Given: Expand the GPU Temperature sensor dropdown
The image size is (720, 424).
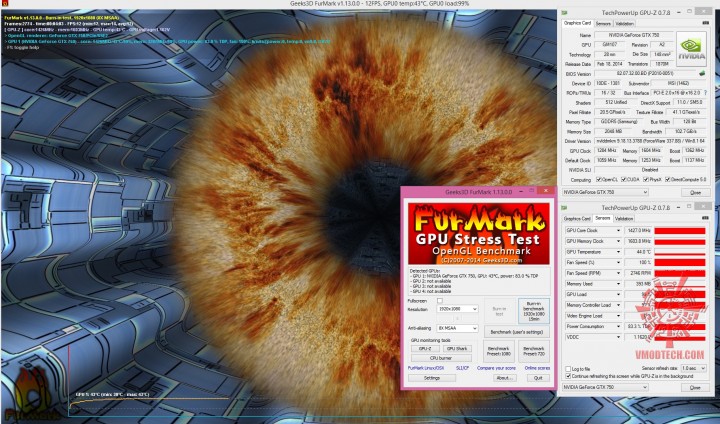Looking at the screenshot, I should pos(618,252).
